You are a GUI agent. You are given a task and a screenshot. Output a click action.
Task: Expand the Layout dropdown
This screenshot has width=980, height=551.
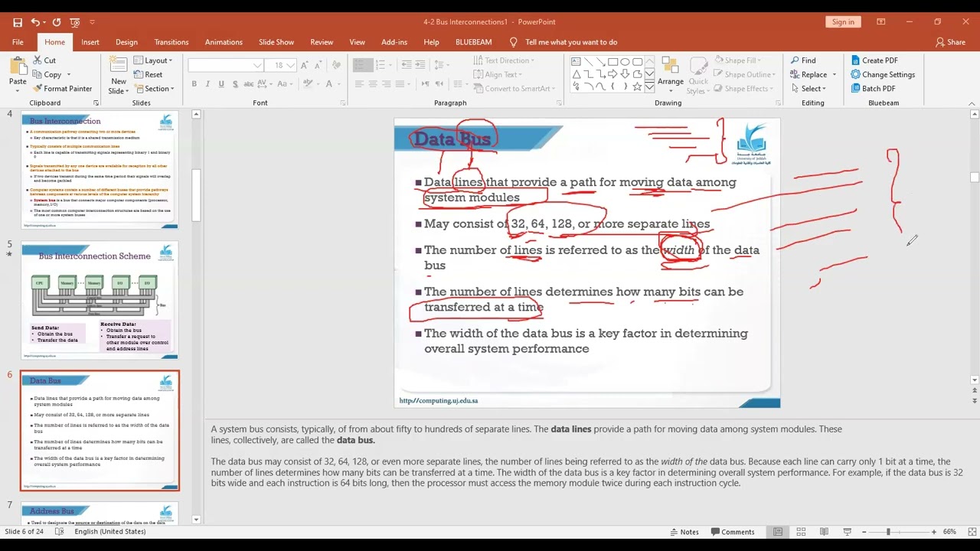click(153, 60)
